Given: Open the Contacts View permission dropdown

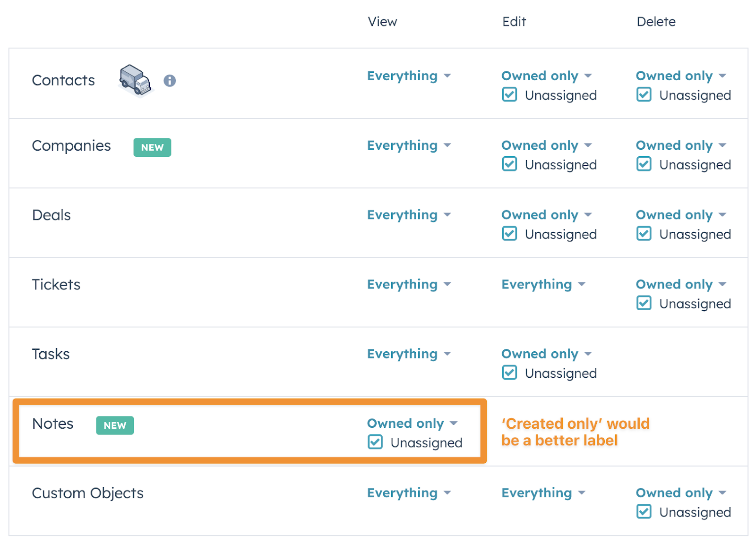Looking at the screenshot, I should (x=409, y=76).
